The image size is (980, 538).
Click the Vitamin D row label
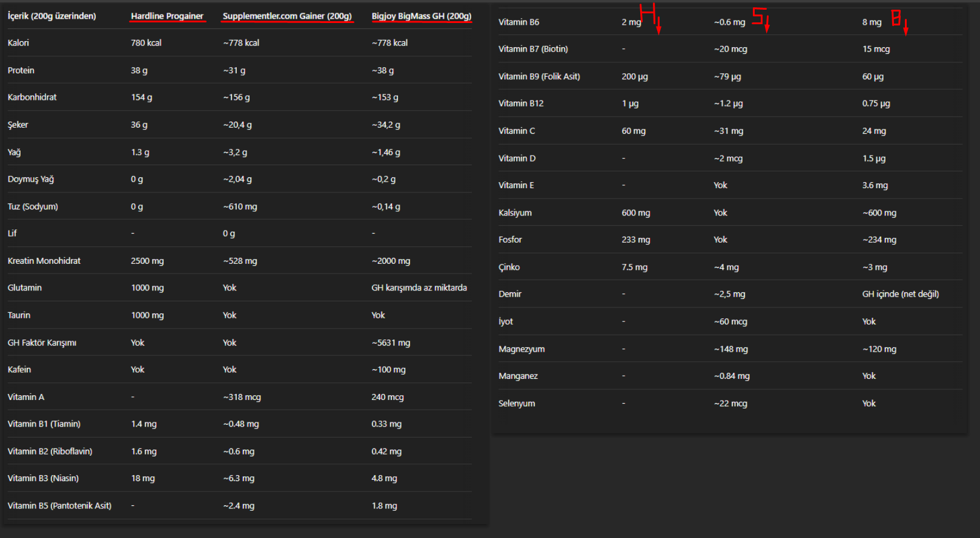coord(517,159)
